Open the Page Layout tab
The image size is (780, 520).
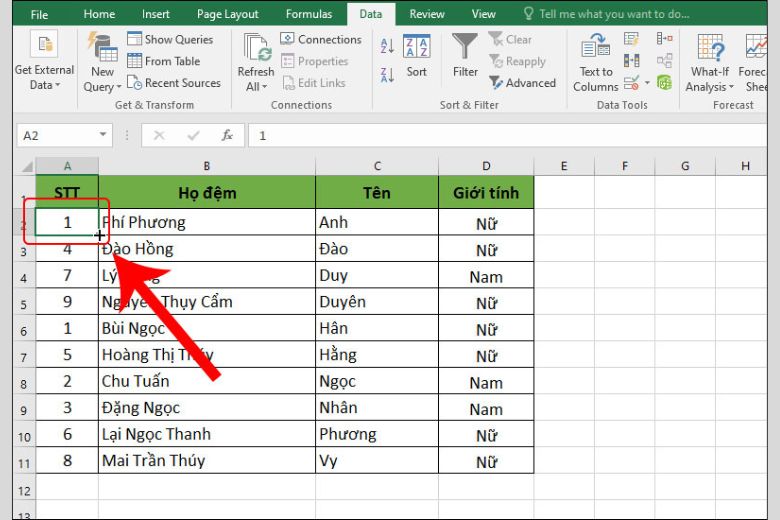227,14
